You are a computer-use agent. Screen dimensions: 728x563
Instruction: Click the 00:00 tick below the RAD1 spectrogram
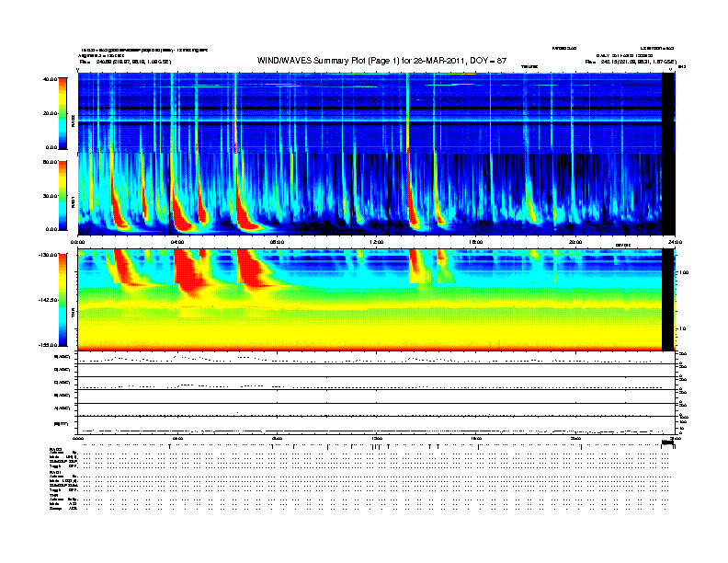click(77, 242)
